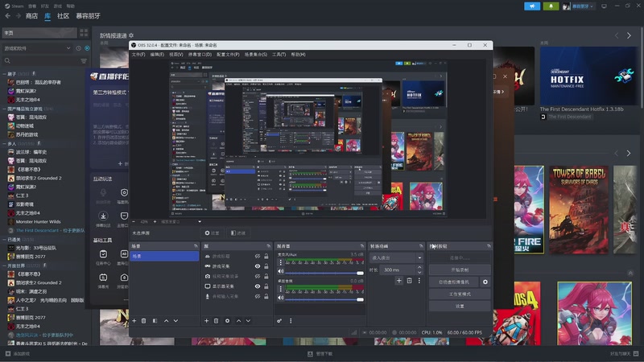Add a scene transition with plus icon
The image size is (644, 362).
pos(398,281)
